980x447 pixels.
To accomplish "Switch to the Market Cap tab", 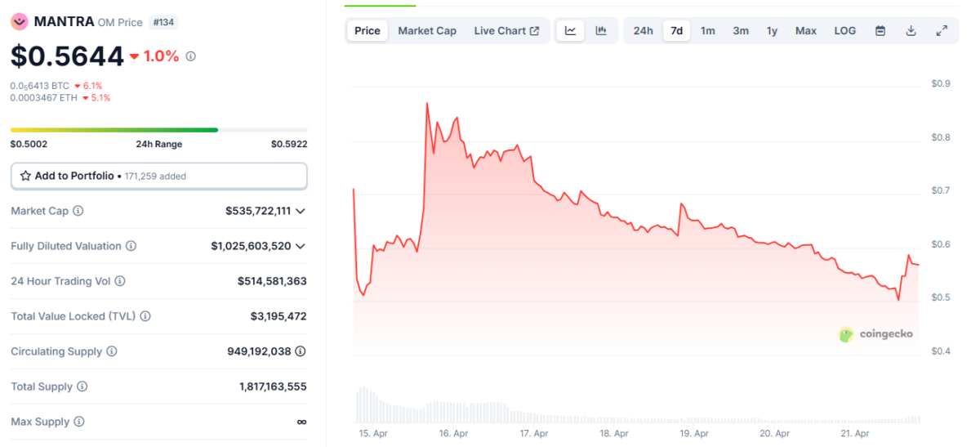I will (427, 31).
